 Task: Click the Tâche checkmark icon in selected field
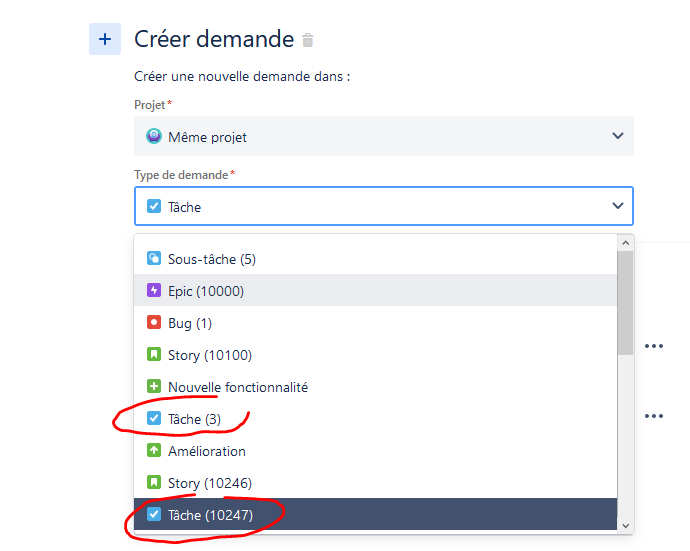pyautogui.click(x=154, y=206)
